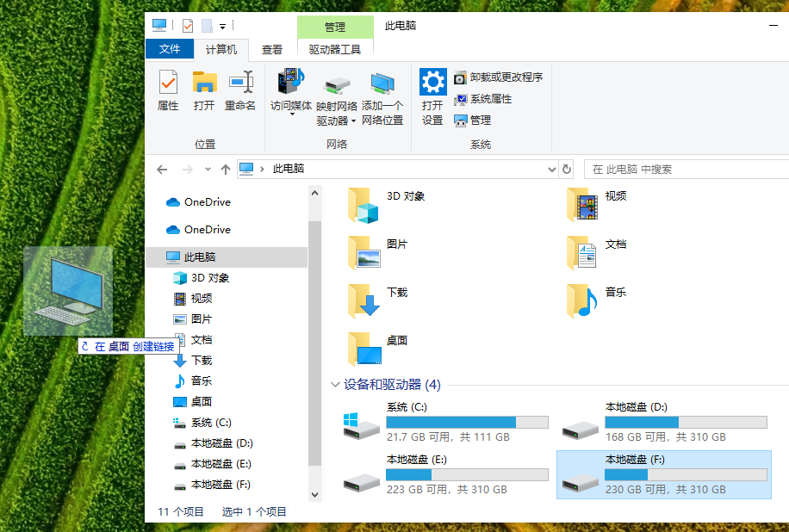The width and height of the screenshot is (789, 532).
Task: Select 此电脑 in navigation pane
Action: [x=227, y=257]
